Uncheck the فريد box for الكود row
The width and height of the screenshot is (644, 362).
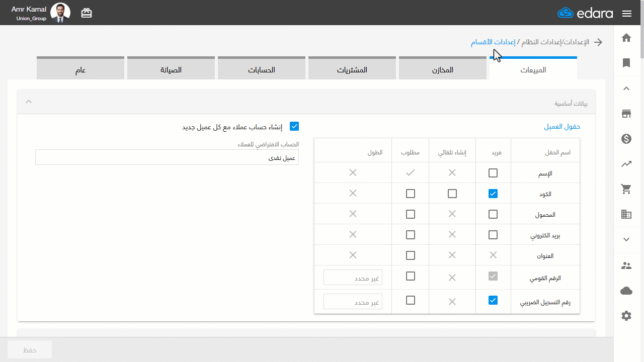pos(493,194)
